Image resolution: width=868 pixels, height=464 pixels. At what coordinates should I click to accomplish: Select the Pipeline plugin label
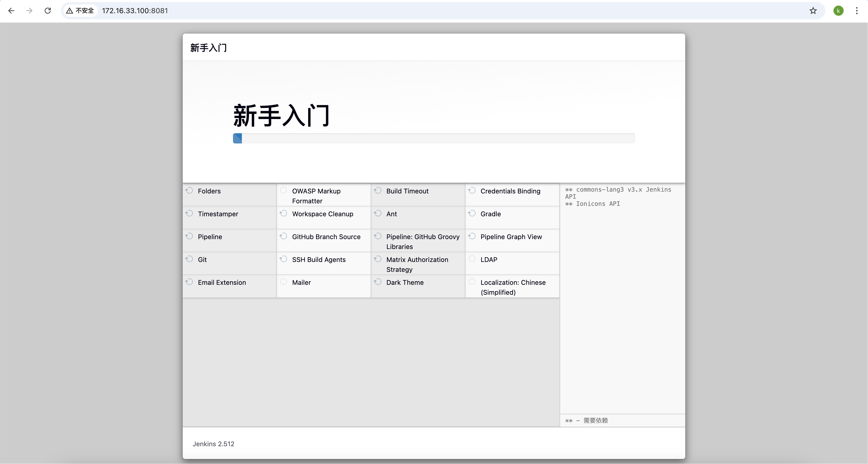pyautogui.click(x=210, y=237)
